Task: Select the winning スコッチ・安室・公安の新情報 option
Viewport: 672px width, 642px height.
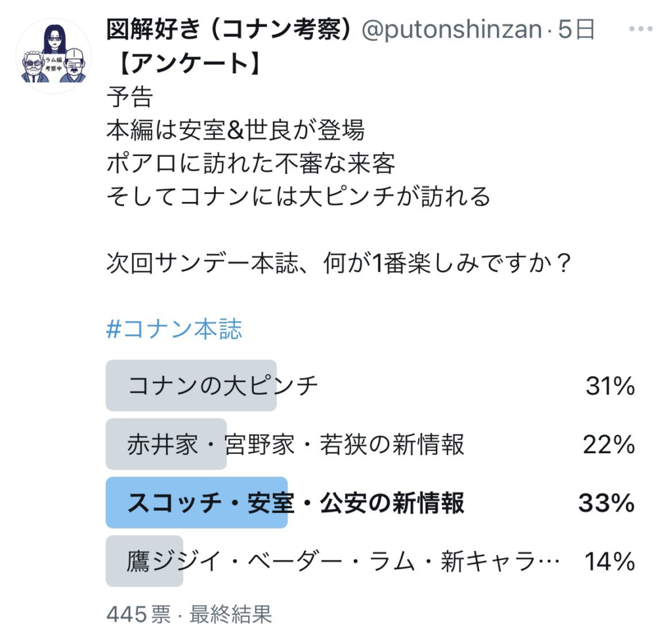Action: click(262, 505)
